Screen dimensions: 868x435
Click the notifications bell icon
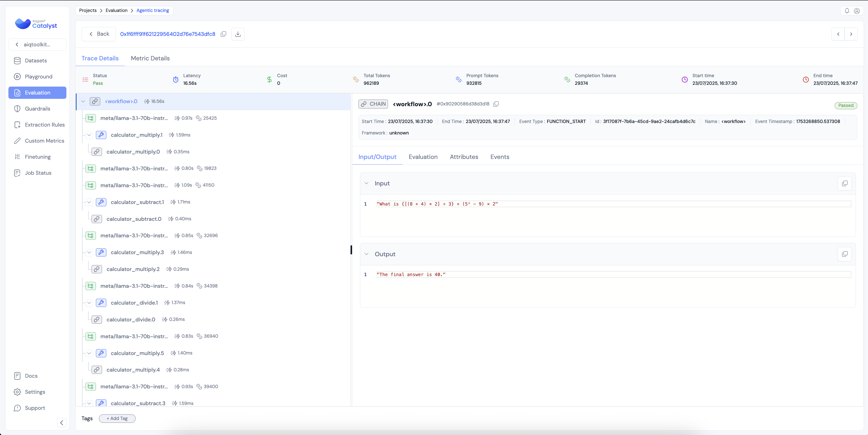(x=847, y=11)
